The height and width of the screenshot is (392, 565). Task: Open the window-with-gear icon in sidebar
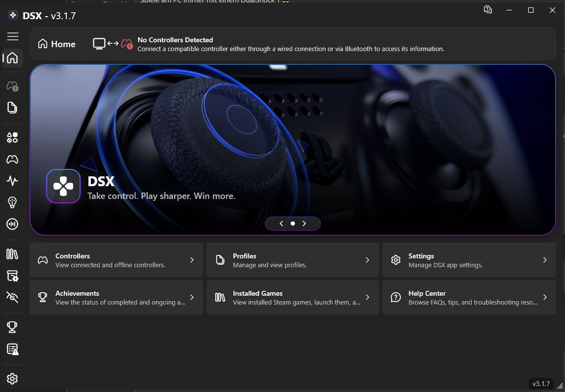coord(13,276)
